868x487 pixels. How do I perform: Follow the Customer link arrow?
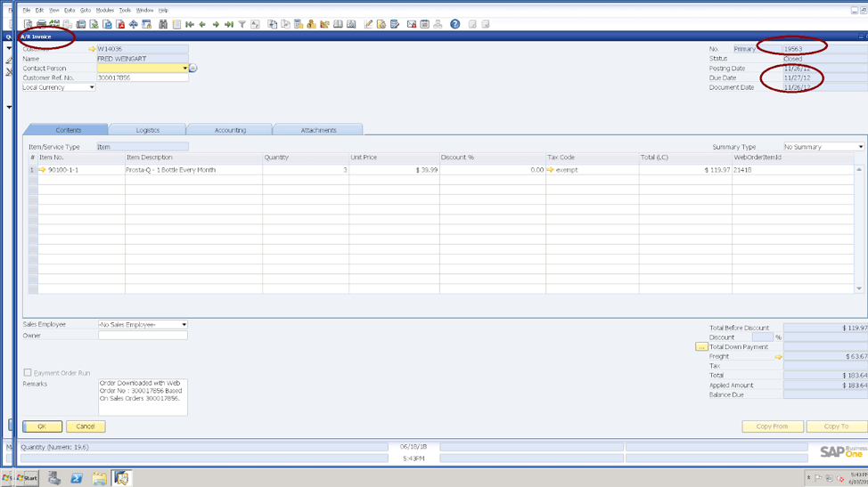92,49
